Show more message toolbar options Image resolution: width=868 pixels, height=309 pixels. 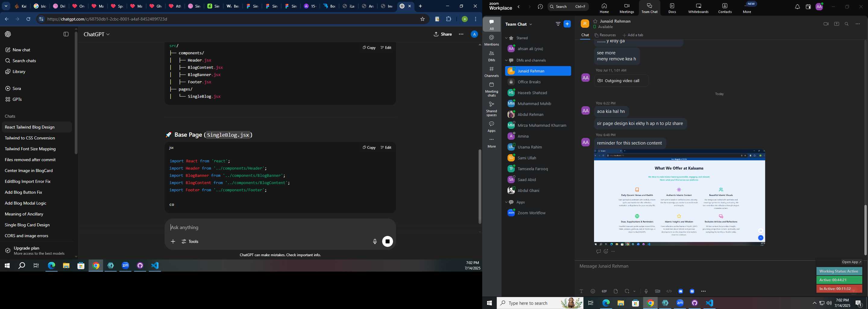pyautogui.click(x=703, y=291)
